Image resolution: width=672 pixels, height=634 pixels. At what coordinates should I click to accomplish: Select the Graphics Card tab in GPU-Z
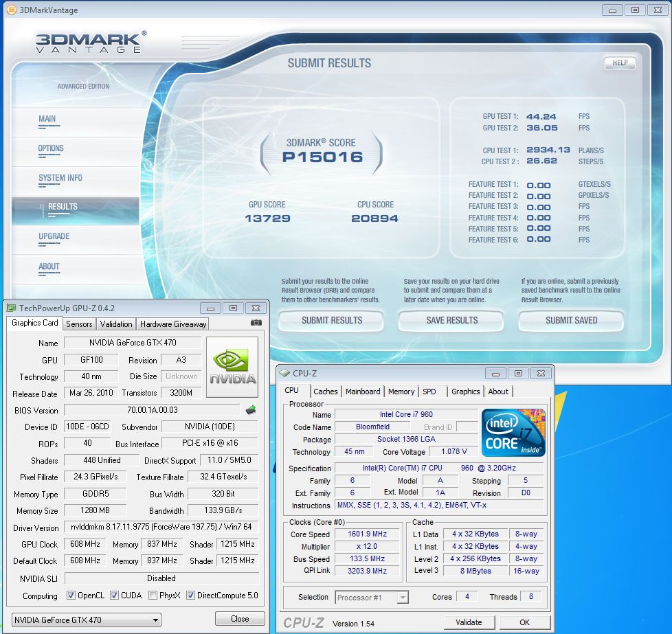click(x=35, y=323)
